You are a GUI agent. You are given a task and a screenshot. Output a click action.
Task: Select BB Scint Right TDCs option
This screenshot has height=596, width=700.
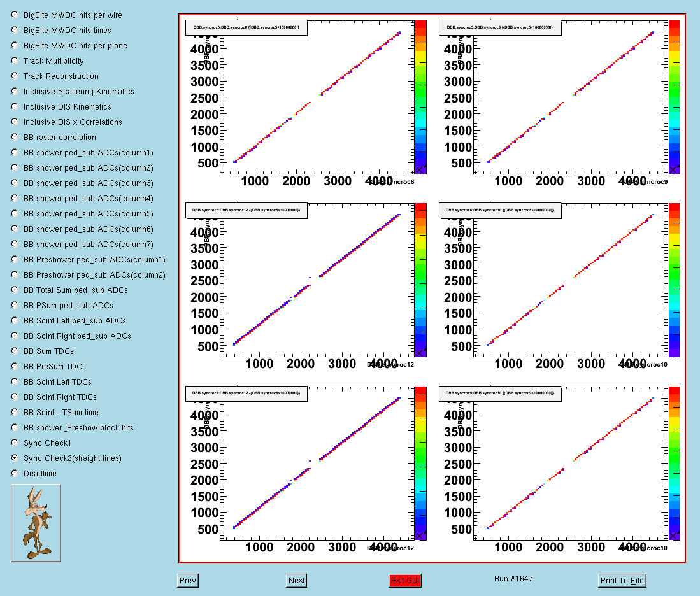pyautogui.click(x=15, y=397)
